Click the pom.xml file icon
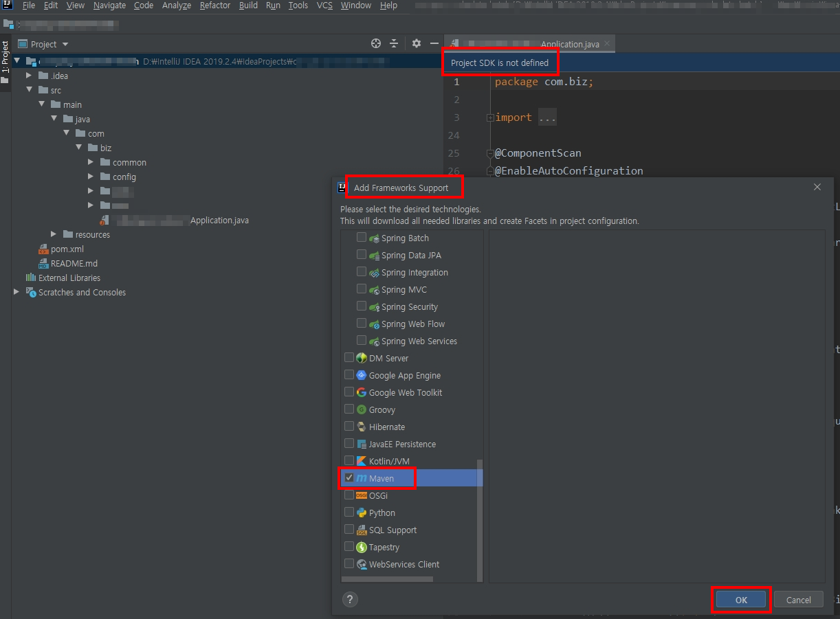The image size is (840, 619). click(x=44, y=249)
